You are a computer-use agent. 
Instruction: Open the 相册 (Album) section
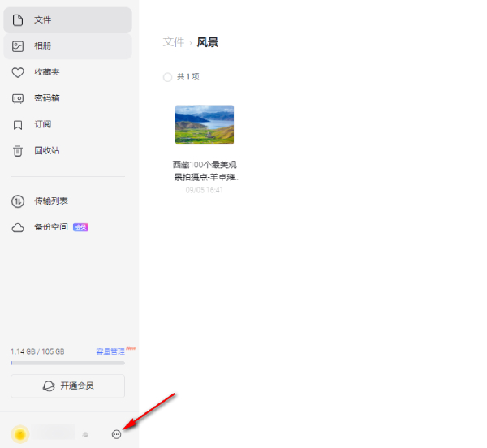click(42, 46)
